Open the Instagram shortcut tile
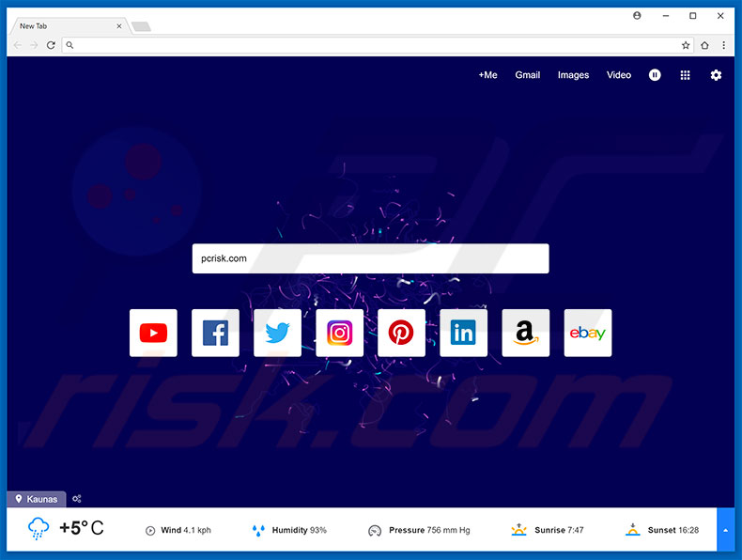Image resolution: width=742 pixels, height=560 pixels. [339, 333]
